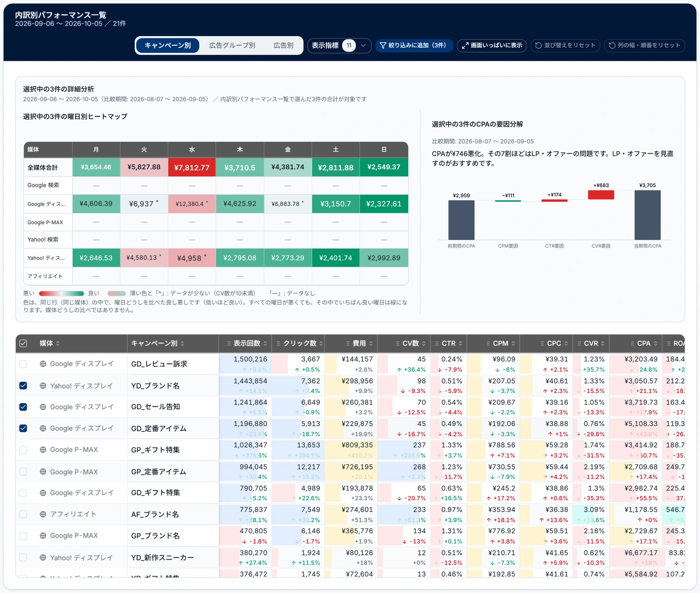This screenshot has width=700, height=593.
Task: Click expand arrows icon in 画面いっぱいに表示
Action: pyautogui.click(x=465, y=45)
